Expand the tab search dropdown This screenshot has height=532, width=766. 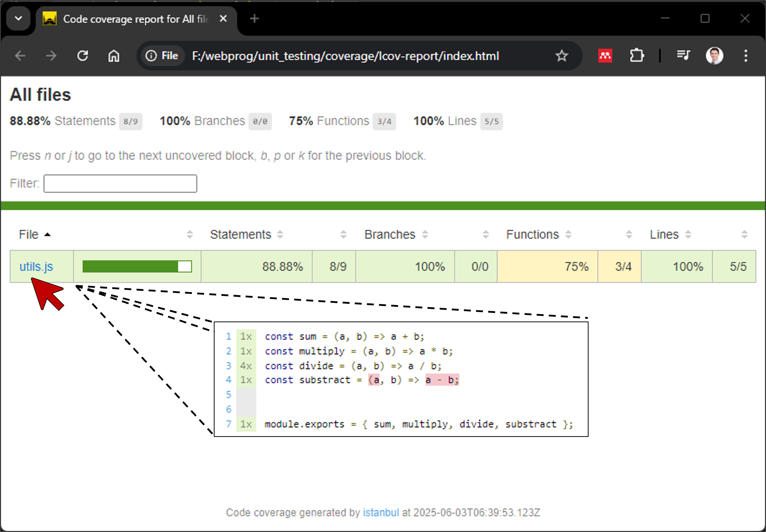[x=19, y=19]
